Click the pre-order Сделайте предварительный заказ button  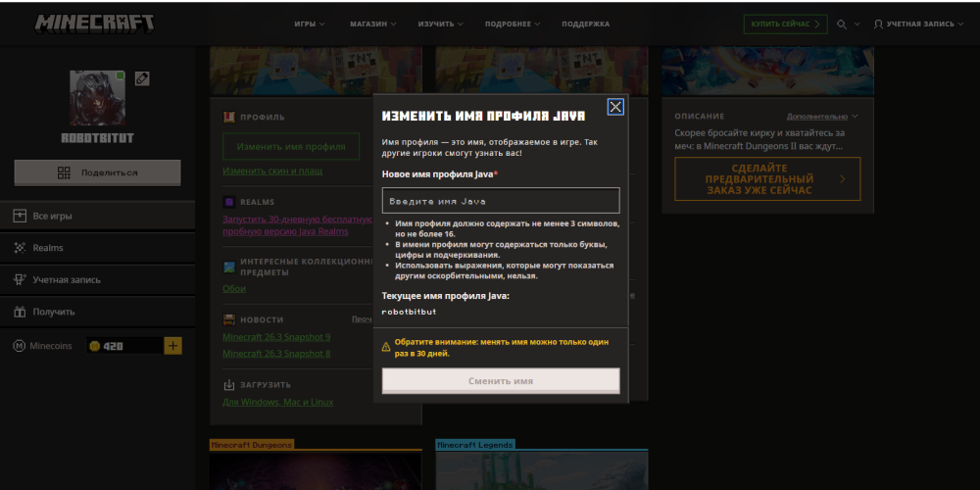point(767,178)
